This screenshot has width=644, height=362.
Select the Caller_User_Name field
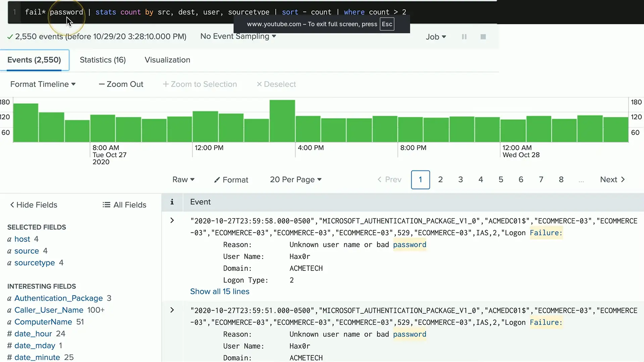click(x=49, y=310)
